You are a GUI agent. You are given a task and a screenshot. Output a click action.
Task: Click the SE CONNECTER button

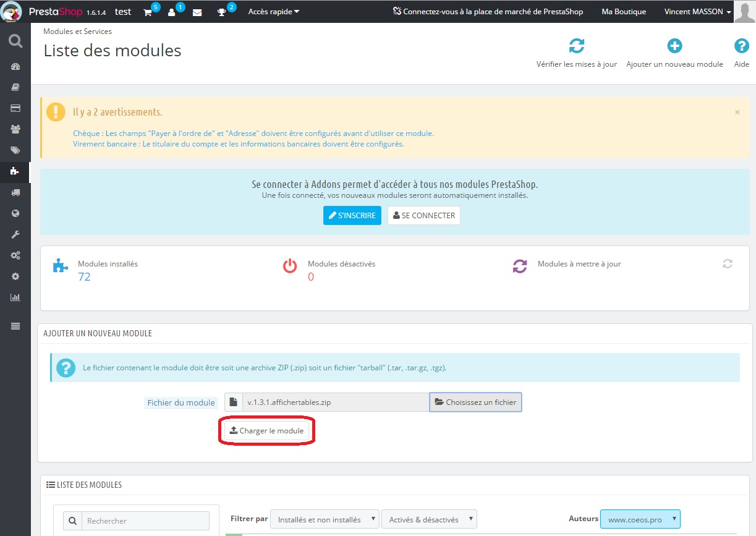[x=424, y=216]
